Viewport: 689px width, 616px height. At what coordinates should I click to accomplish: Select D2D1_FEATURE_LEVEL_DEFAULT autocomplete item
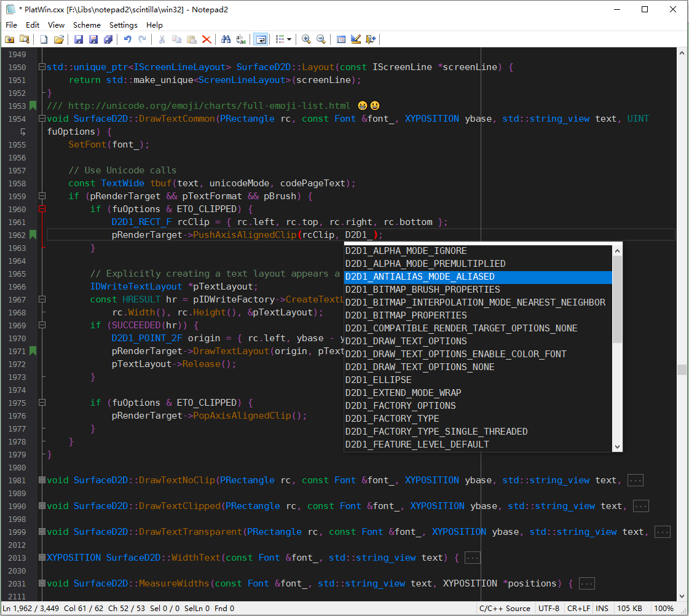tap(478, 444)
